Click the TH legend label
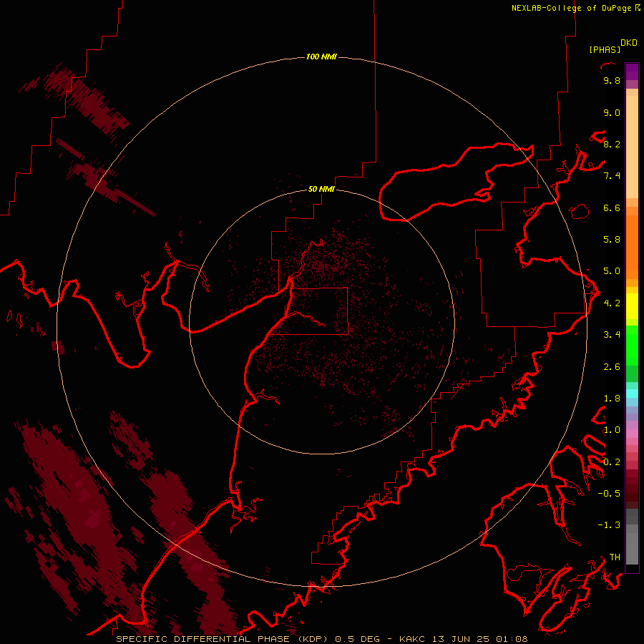The width and height of the screenshot is (644, 644). pos(615,557)
